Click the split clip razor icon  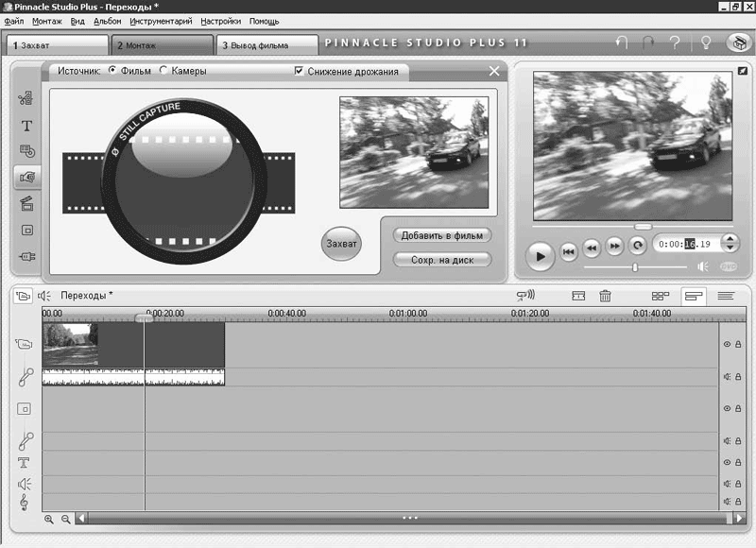coord(579,296)
